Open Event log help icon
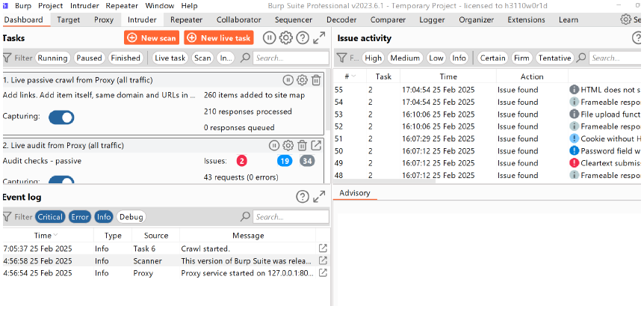 [303, 197]
